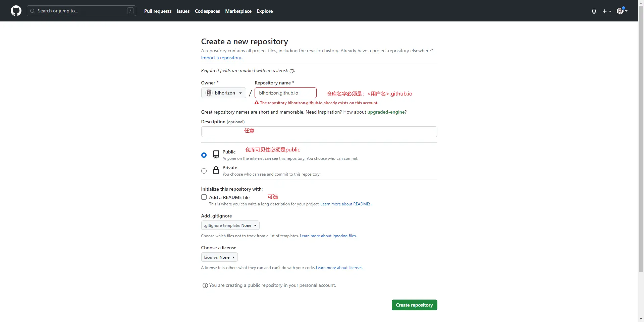Image resolution: width=644 pixels, height=322 pixels.
Task: Follow the Import a repository link
Action: 221,58
